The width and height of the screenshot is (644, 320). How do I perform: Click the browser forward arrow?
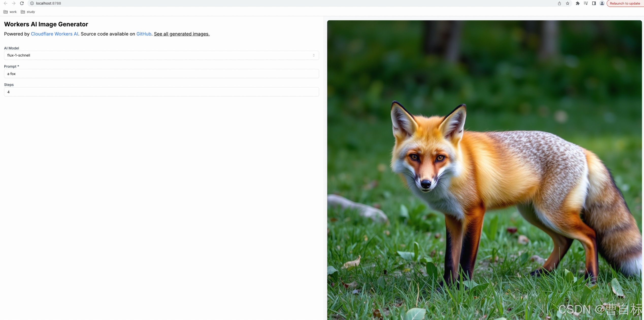(14, 3)
